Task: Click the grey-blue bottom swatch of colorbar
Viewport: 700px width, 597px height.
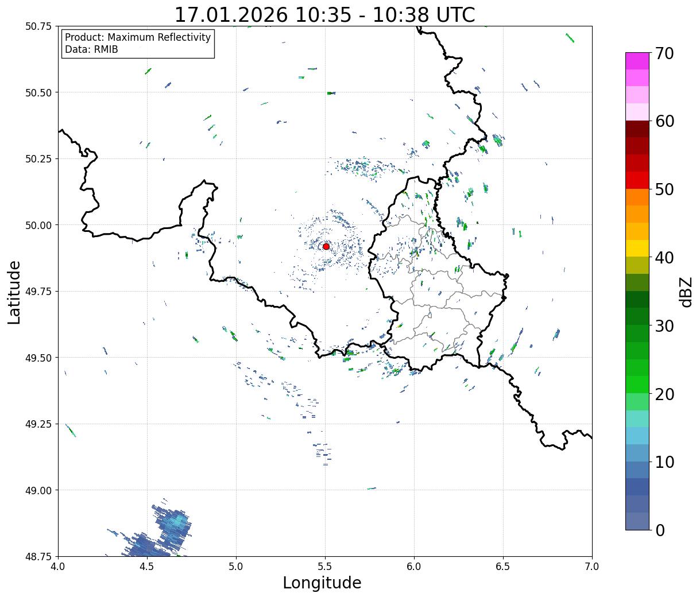Action: [x=637, y=521]
